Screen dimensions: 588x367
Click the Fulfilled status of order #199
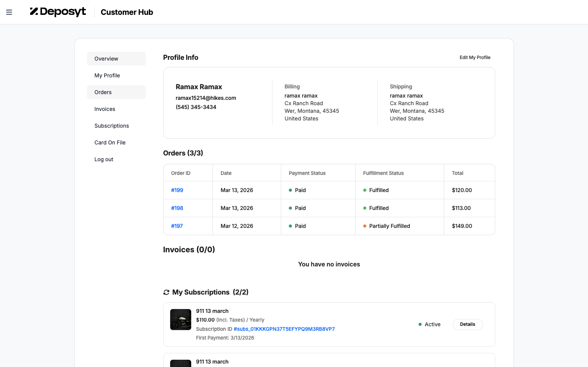(376, 190)
